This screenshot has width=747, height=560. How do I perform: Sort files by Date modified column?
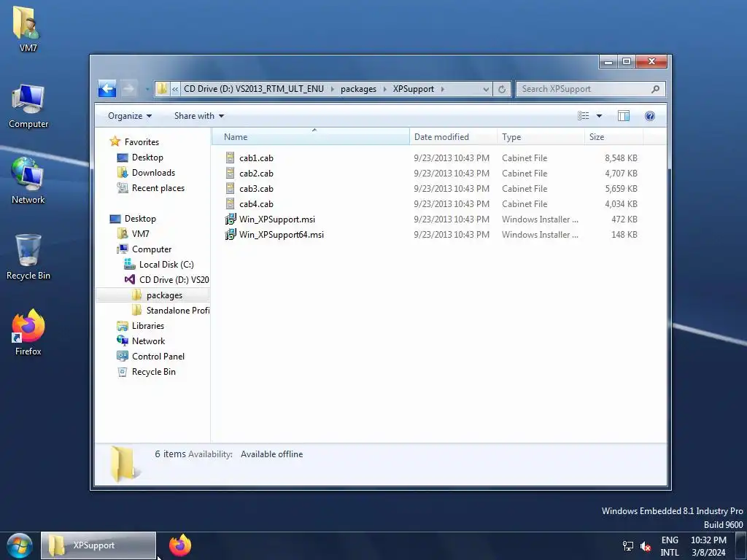453,136
